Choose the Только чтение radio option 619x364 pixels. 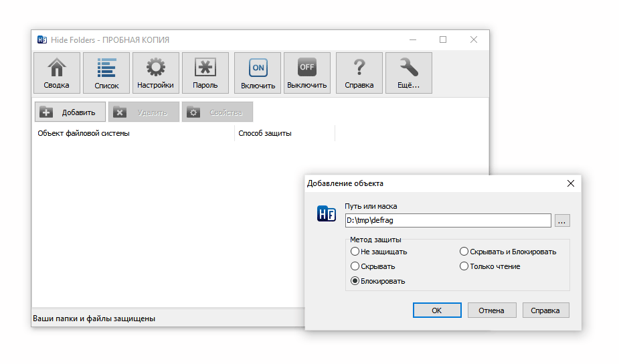(x=464, y=266)
